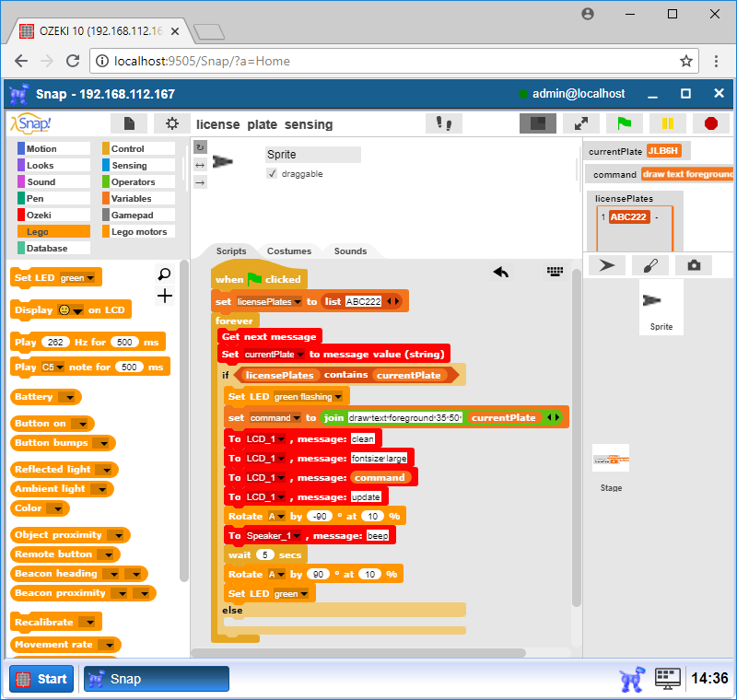
Task: Open C5 note dropdown in Play block
Action: (x=60, y=367)
